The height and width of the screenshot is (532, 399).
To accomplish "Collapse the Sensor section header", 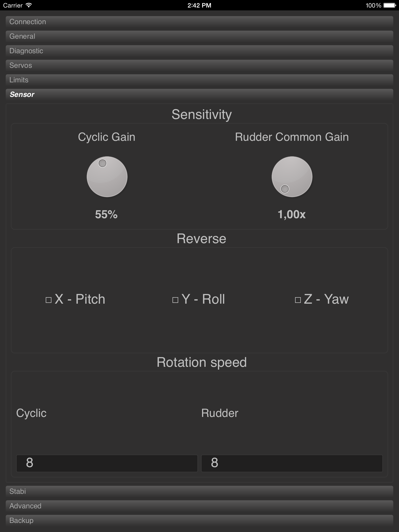I will pos(199,95).
